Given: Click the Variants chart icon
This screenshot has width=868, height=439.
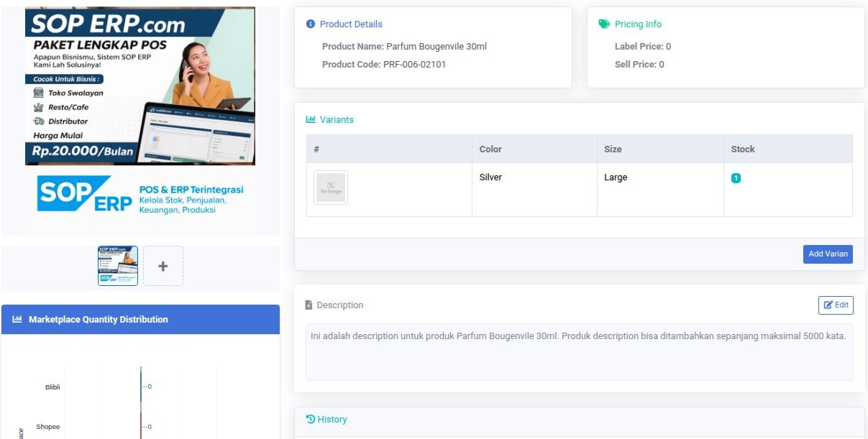Looking at the screenshot, I should point(311,120).
